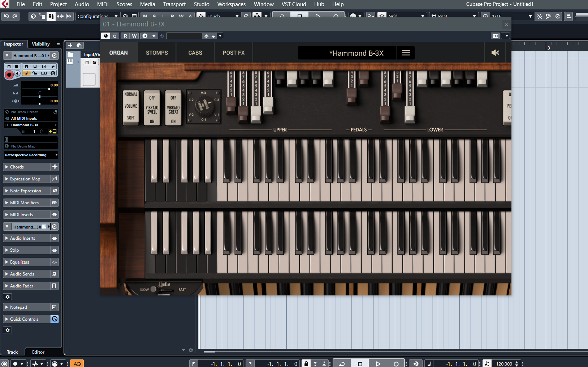Expand the Chords section

point(27,167)
